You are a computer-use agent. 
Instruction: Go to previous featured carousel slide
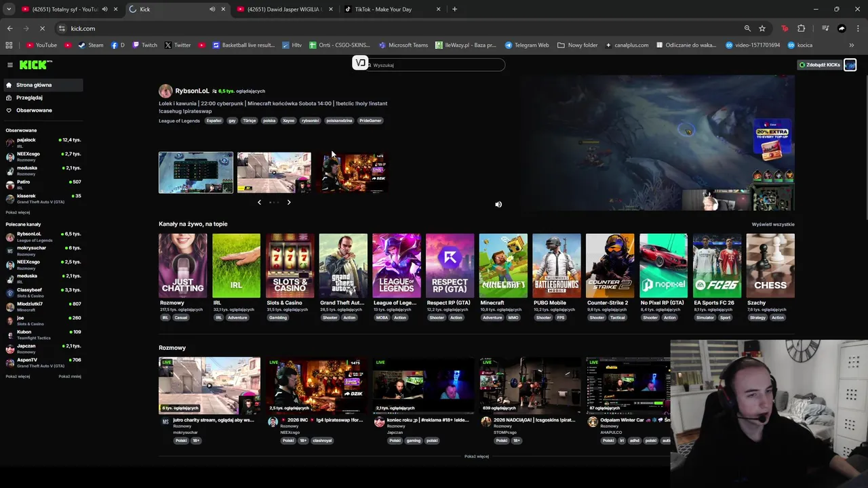pyautogui.click(x=259, y=202)
